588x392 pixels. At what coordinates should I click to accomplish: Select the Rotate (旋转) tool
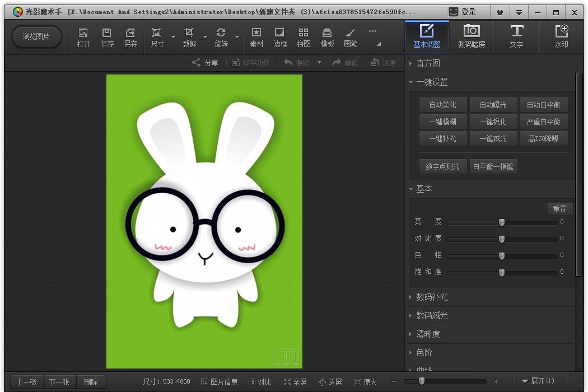click(x=221, y=37)
